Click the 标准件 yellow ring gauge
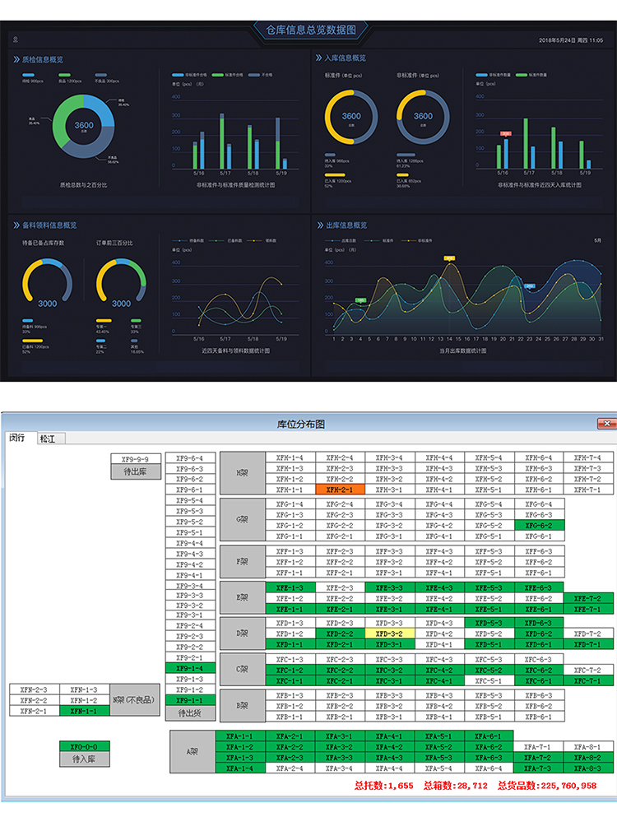This screenshot has width=617, height=840. pos(351,116)
